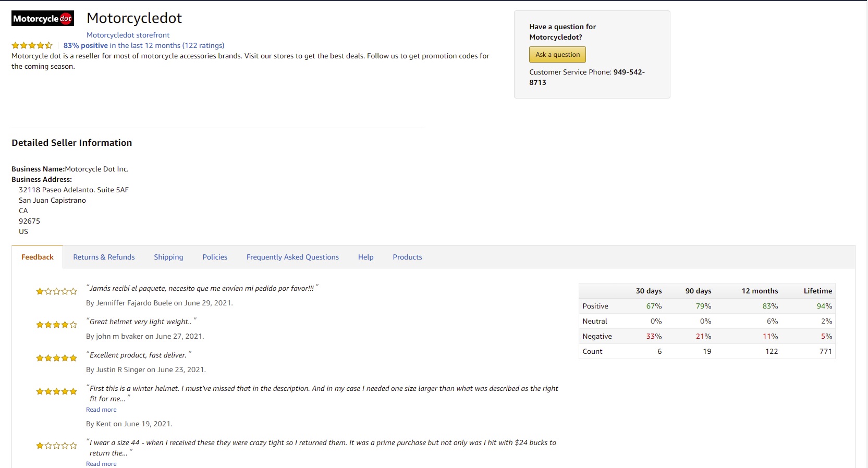The height and width of the screenshot is (468, 868).
Task: Open the Motorcycledot storefront link
Action: 128,35
